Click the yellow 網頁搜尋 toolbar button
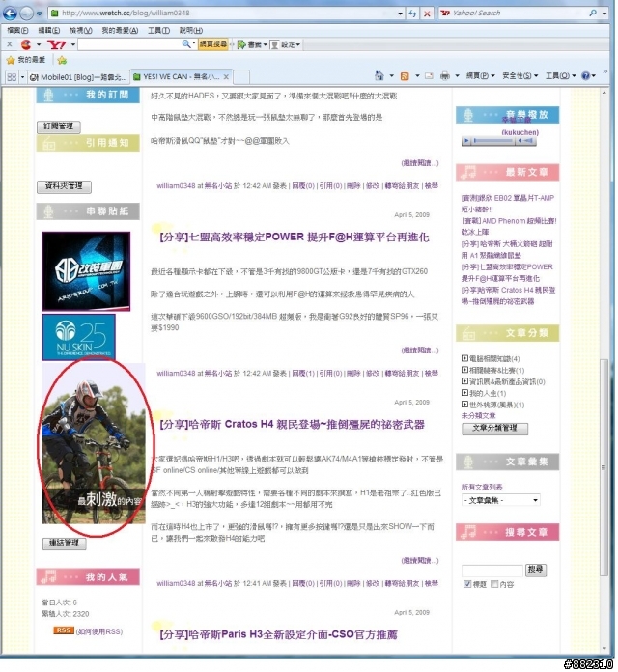 click(213, 44)
